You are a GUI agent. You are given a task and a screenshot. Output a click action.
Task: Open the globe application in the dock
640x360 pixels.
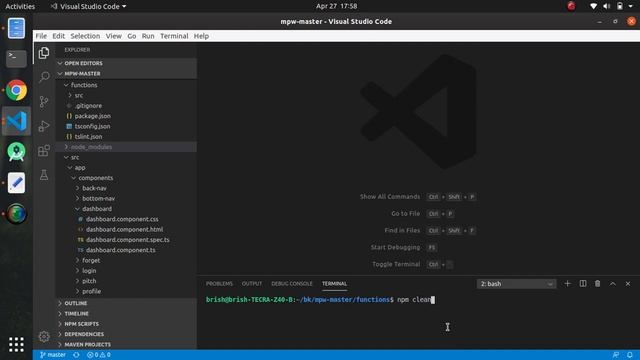point(16,213)
